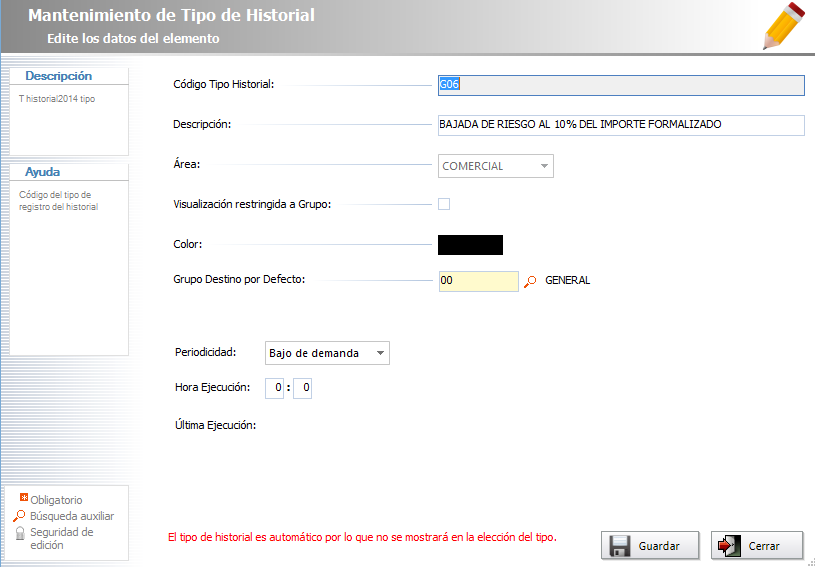Click the Guardar button
This screenshot has height=567, width=815.
650,546
